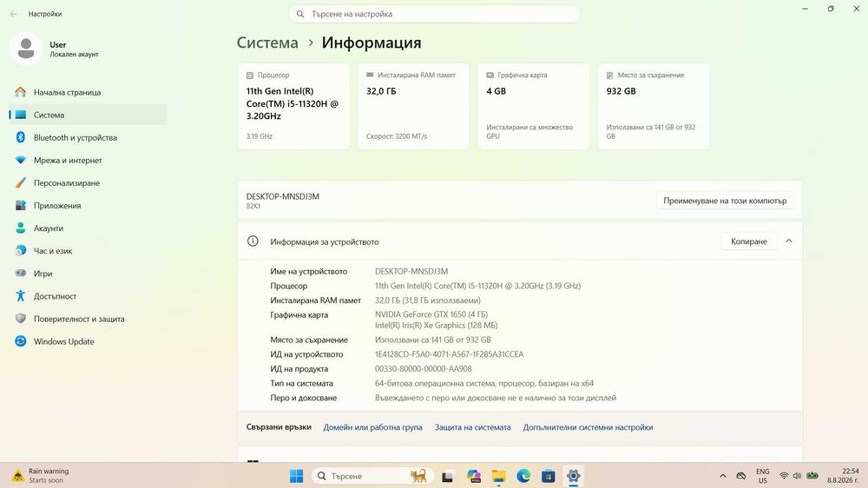Image resolution: width=868 pixels, height=488 pixels.
Task: Open Мрежа и интернет settings
Action: click(x=88, y=160)
